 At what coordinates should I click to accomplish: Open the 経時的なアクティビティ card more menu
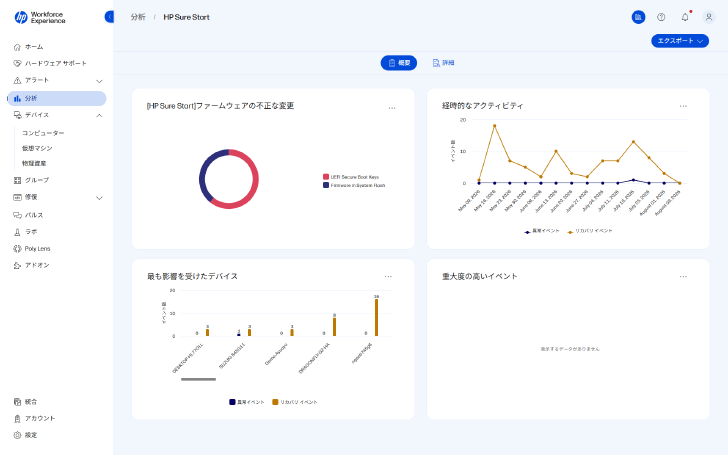coord(683,106)
